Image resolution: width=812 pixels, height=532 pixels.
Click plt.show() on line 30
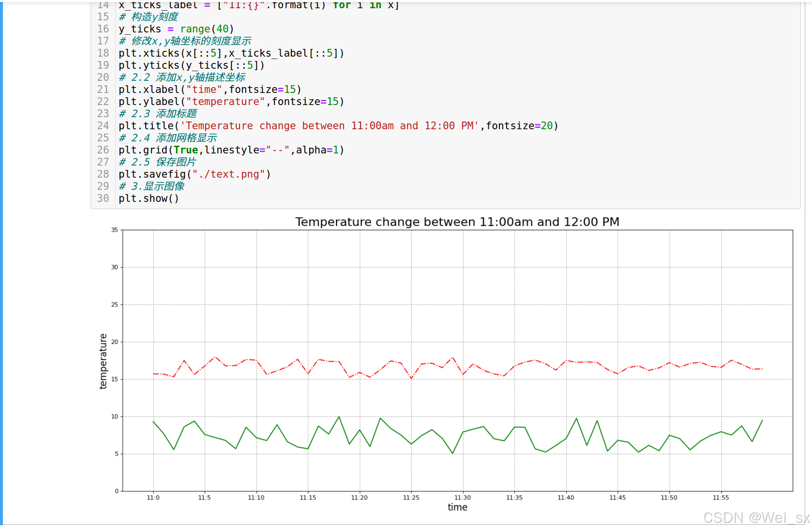(149, 198)
